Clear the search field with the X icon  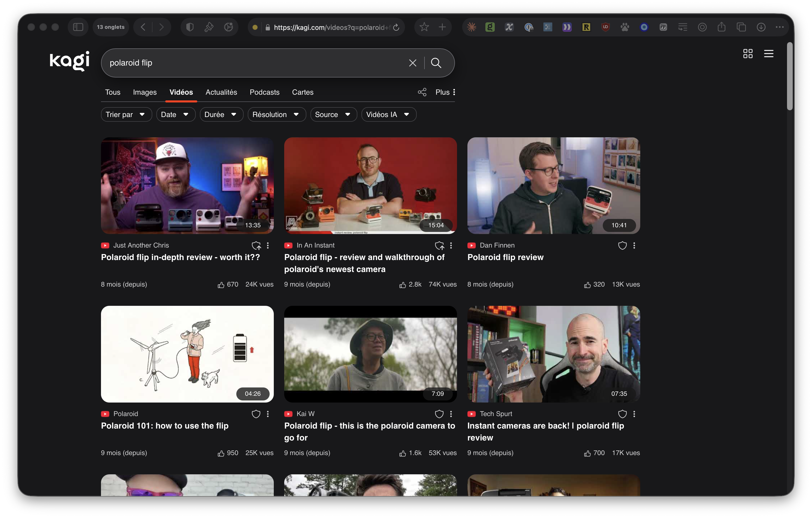413,63
